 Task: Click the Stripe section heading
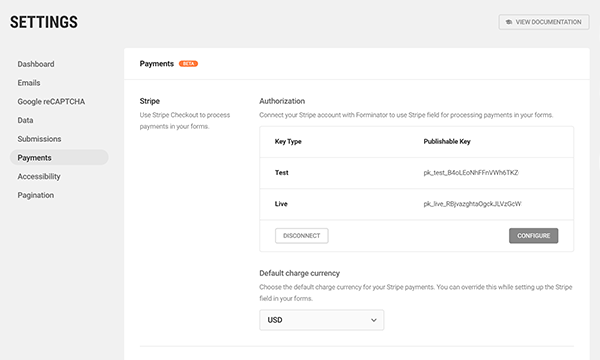pos(150,101)
